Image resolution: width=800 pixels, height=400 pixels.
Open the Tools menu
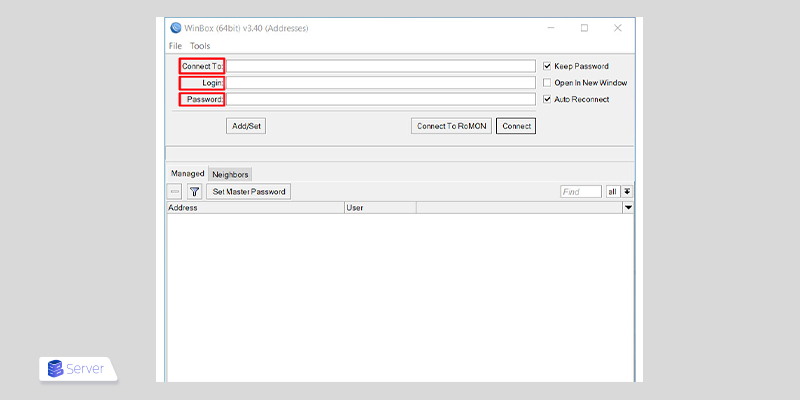200,46
